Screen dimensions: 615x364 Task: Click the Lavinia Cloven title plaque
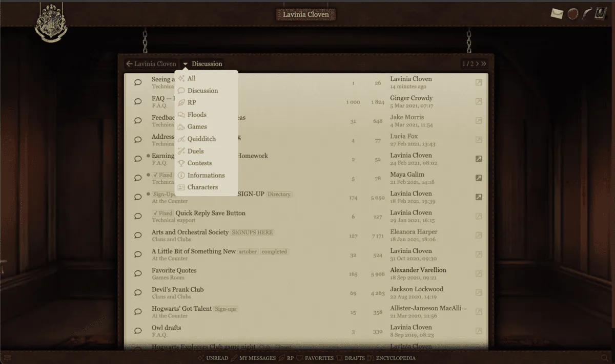click(x=306, y=14)
